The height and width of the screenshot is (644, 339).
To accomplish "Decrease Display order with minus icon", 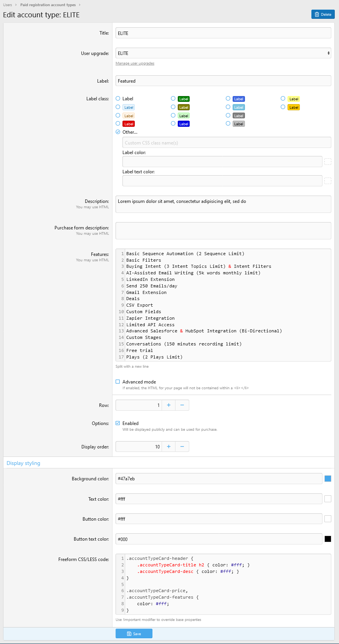I will pyautogui.click(x=182, y=446).
